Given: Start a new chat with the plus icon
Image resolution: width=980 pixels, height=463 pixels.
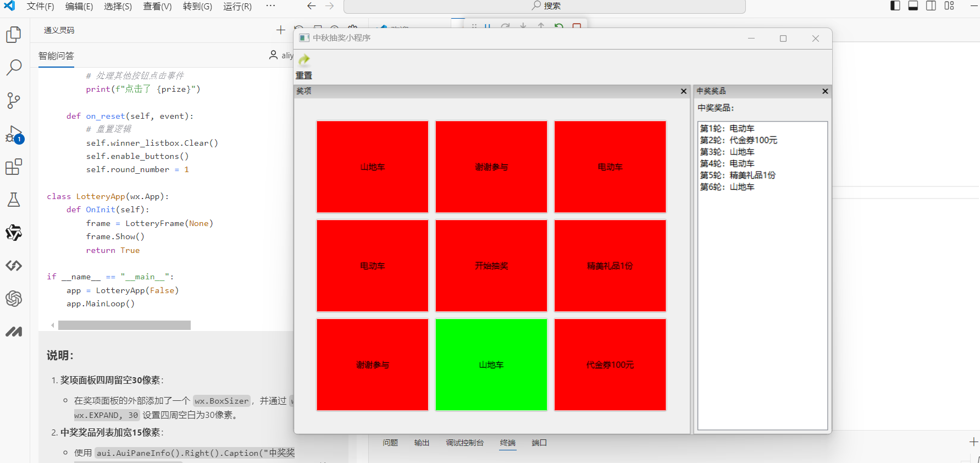Looking at the screenshot, I should pos(281,30).
